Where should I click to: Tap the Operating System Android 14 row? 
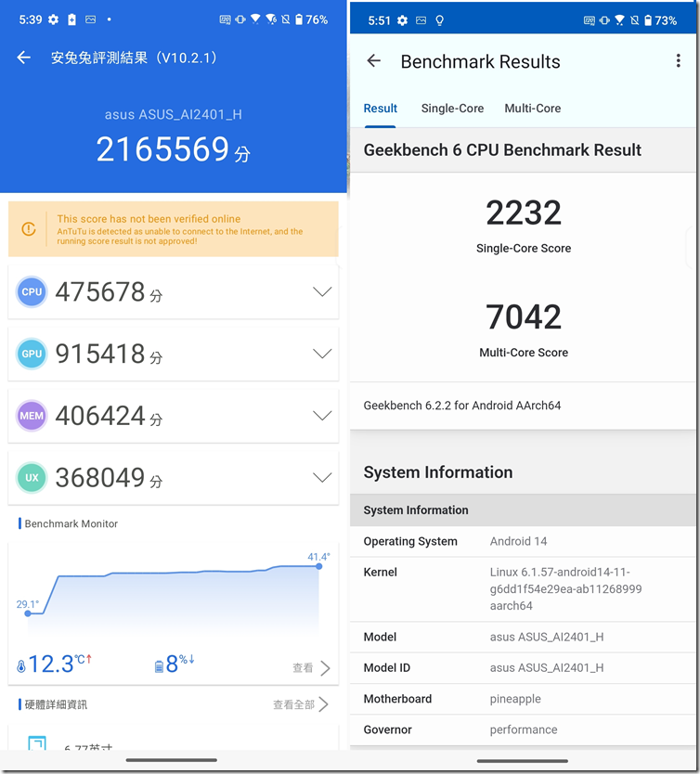coord(523,541)
